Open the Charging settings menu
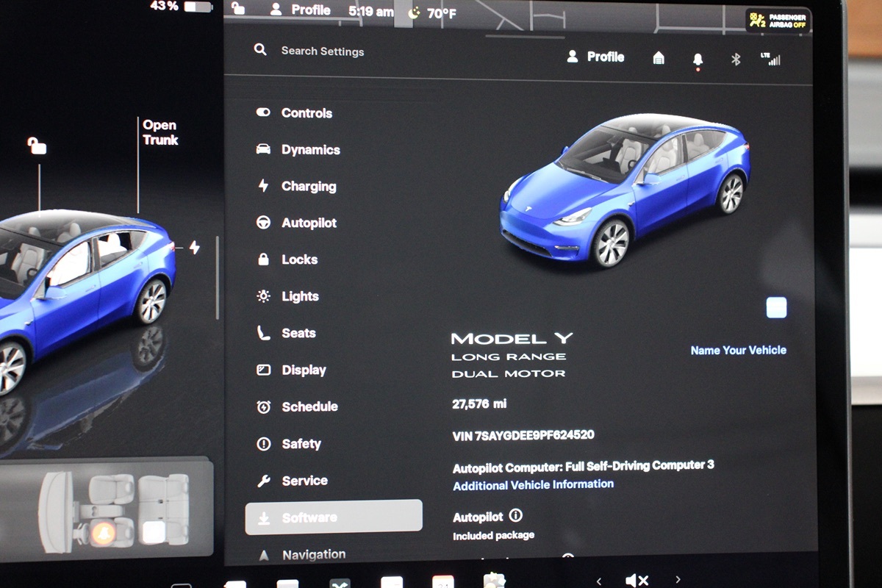This screenshot has height=588, width=882. point(308,187)
